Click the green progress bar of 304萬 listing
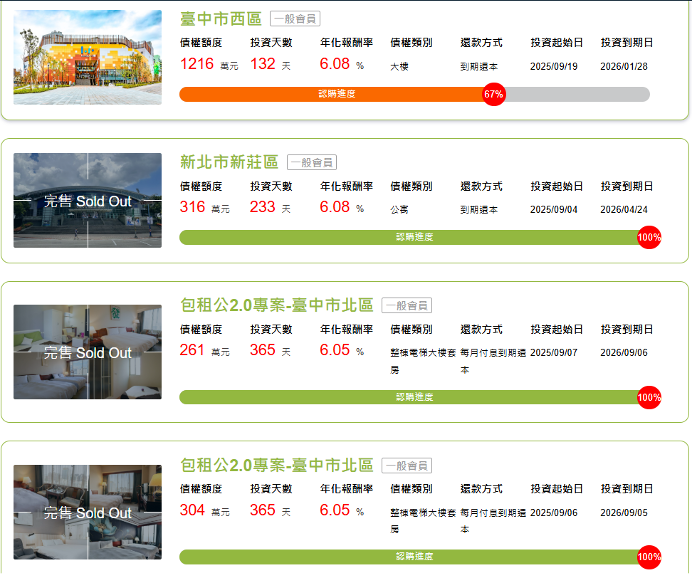Image resolution: width=695 pixels, height=575 pixels. pyautogui.click(x=400, y=557)
